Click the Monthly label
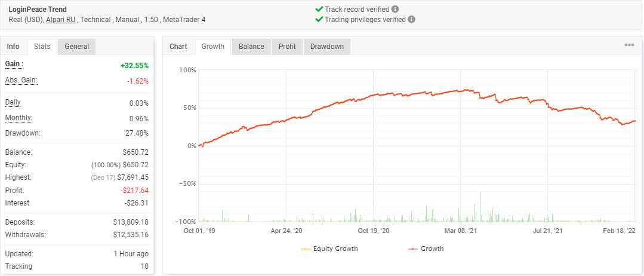 tap(19, 118)
